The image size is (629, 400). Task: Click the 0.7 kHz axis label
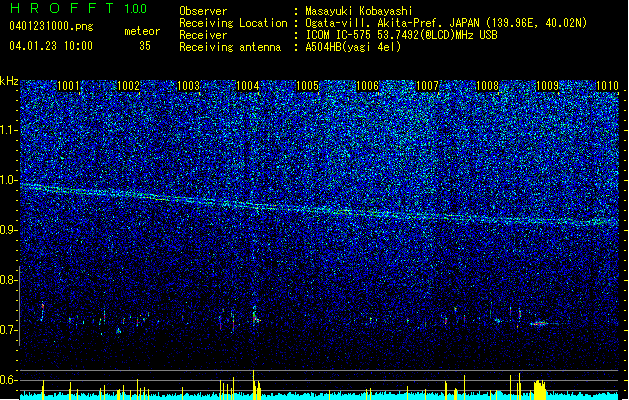coord(8,330)
